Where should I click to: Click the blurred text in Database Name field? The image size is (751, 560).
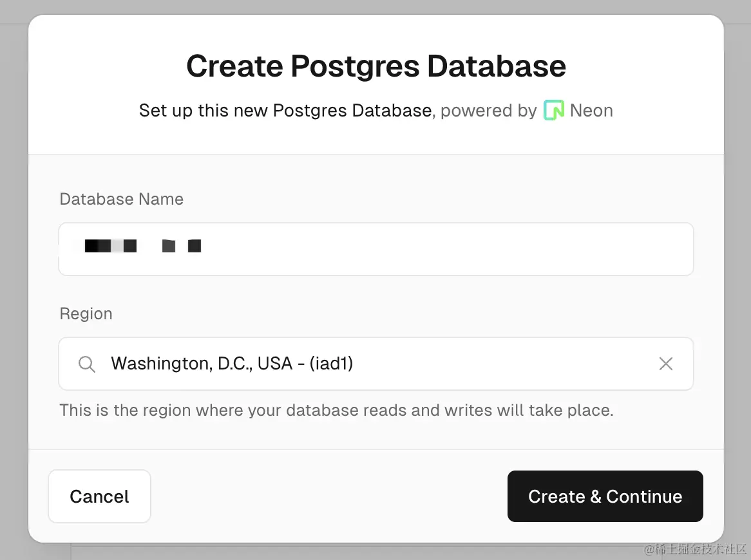(x=142, y=246)
